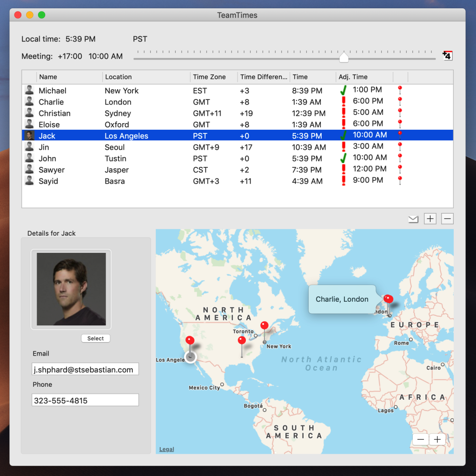The height and width of the screenshot is (476, 476).
Task: Click the map pin icon in John's row
Action: point(400,158)
